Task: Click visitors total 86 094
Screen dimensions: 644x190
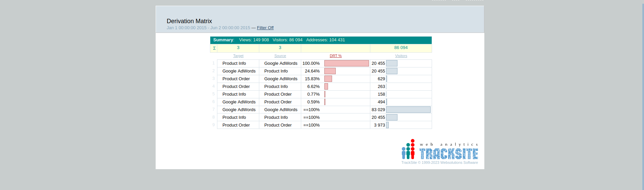Action: [x=401, y=48]
